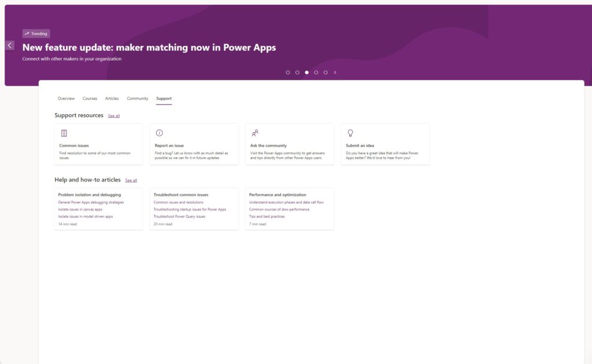See all Help and how-to articles

131,181
